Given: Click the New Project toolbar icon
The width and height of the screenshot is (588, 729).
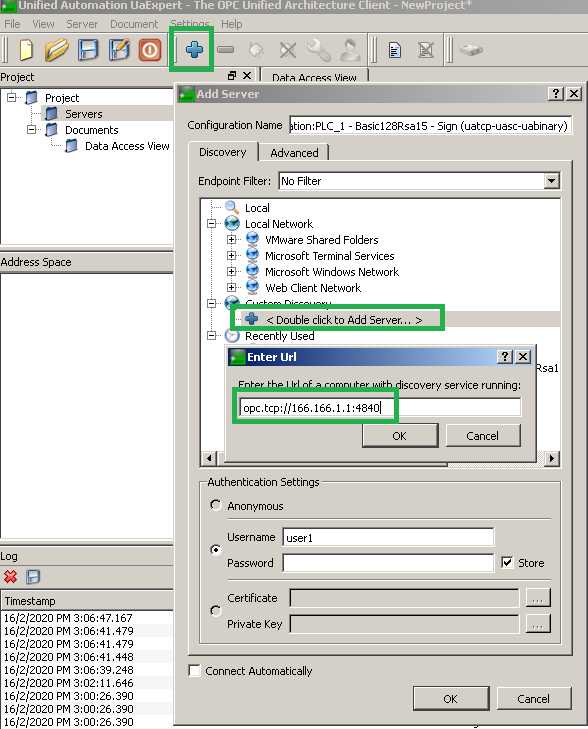Looking at the screenshot, I should [26, 50].
